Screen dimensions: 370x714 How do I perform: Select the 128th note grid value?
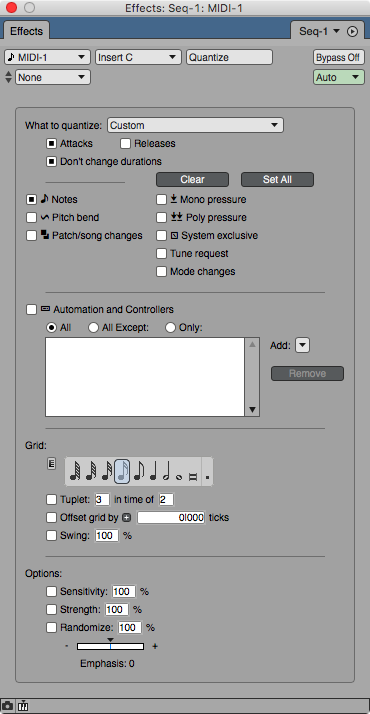pyautogui.click(x=76, y=471)
